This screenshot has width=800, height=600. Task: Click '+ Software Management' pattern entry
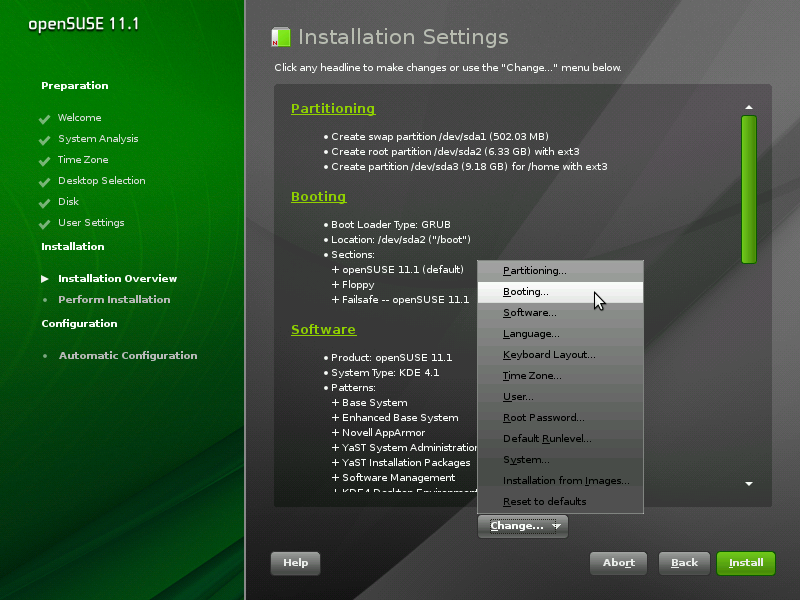coord(393,478)
